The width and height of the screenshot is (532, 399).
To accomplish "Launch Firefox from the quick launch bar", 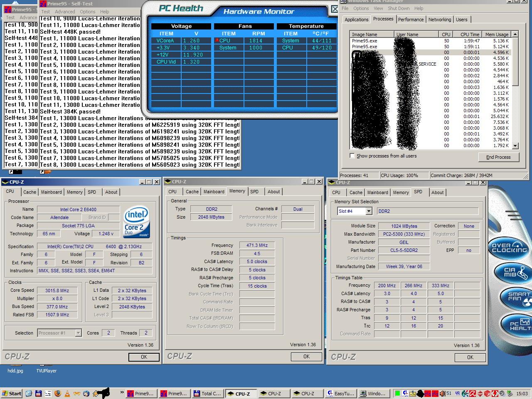I will 58,394.
